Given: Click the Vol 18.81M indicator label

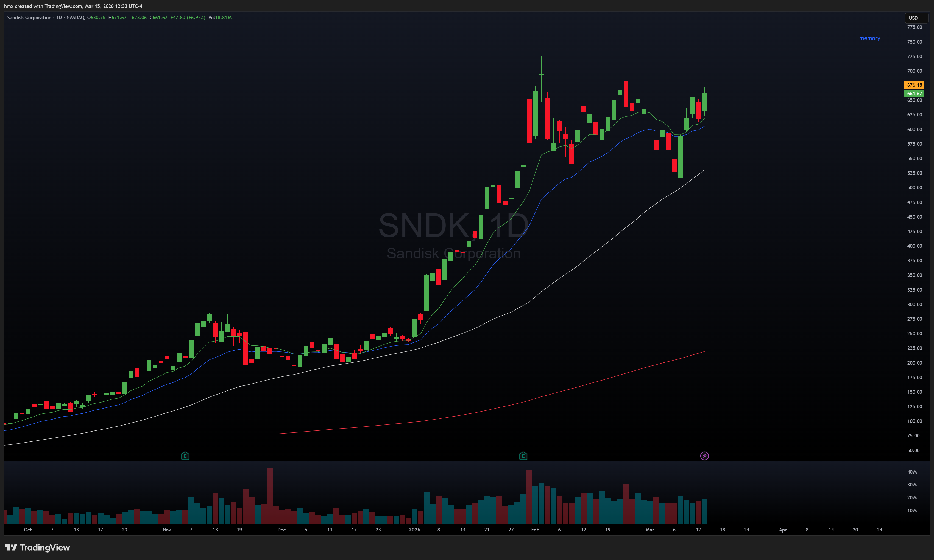Looking at the screenshot, I should (x=220, y=17).
